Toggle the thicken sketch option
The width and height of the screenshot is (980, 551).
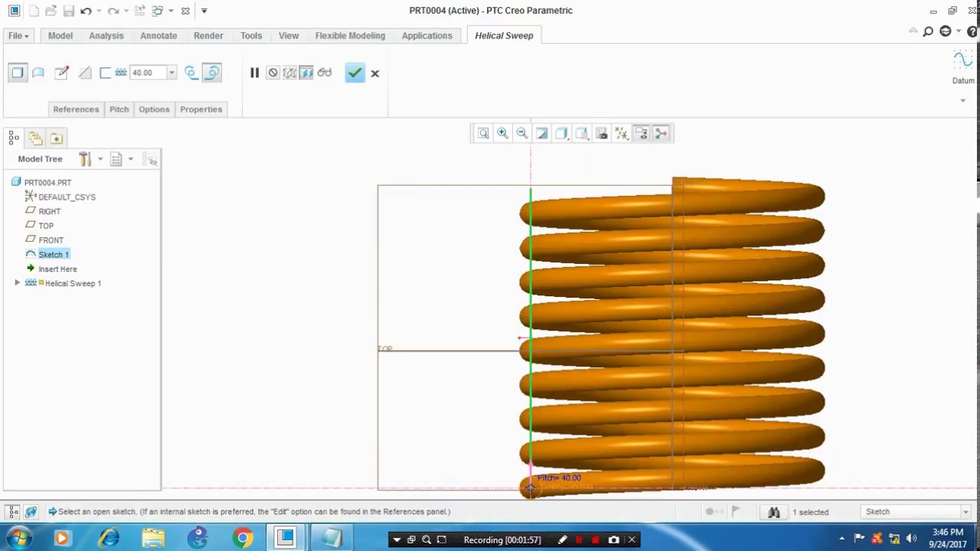(106, 73)
